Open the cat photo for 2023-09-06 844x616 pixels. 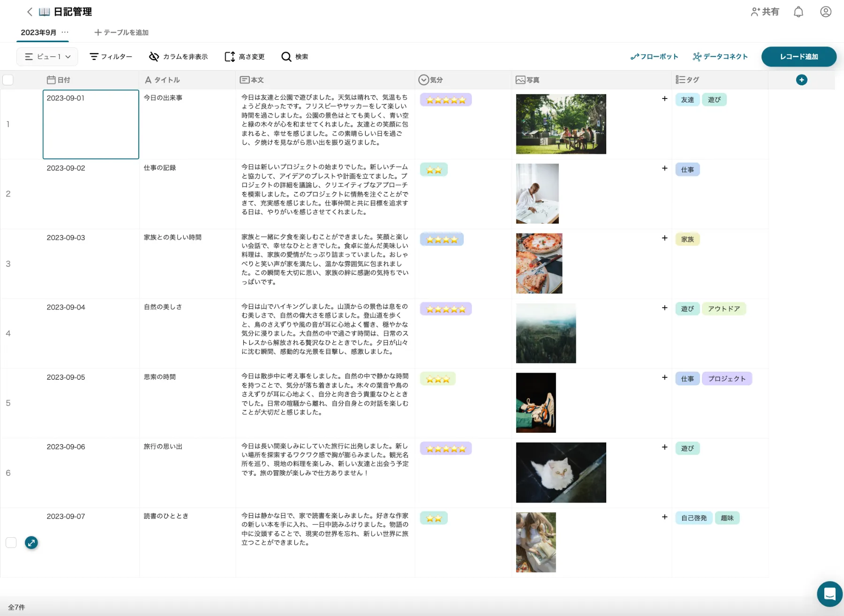pos(561,472)
